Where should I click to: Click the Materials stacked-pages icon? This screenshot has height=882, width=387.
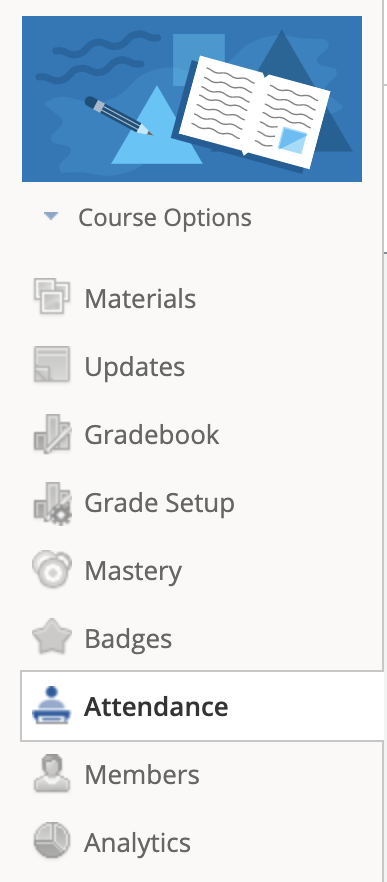[x=52, y=296]
